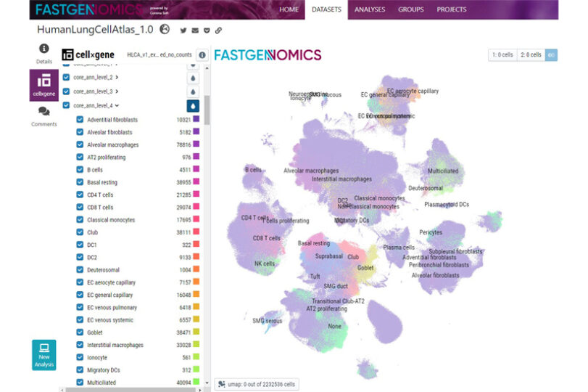Screen dimensions: 588x392
Task: Click the '1: 0 cells' selection button
Action: (502, 55)
